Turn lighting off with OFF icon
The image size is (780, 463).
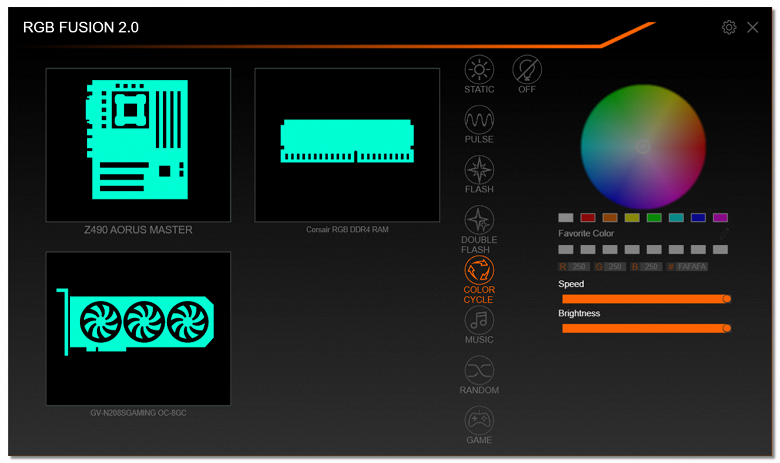pos(527,70)
